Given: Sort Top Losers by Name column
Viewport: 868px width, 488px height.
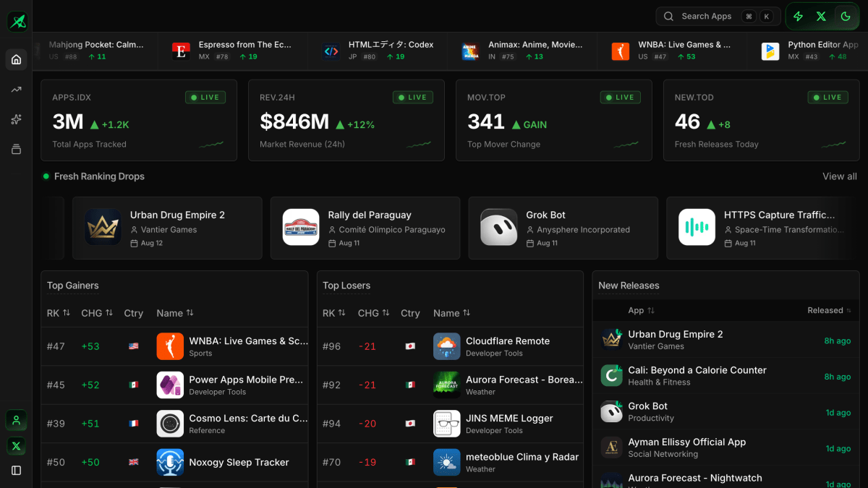Looking at the screenshot, I should (x=452, y=313).
